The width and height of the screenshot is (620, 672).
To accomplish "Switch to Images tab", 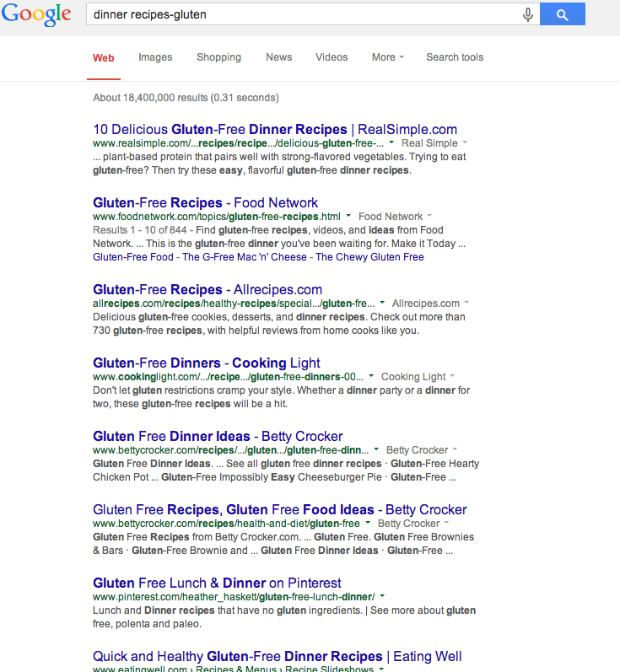I will [155, 57].
